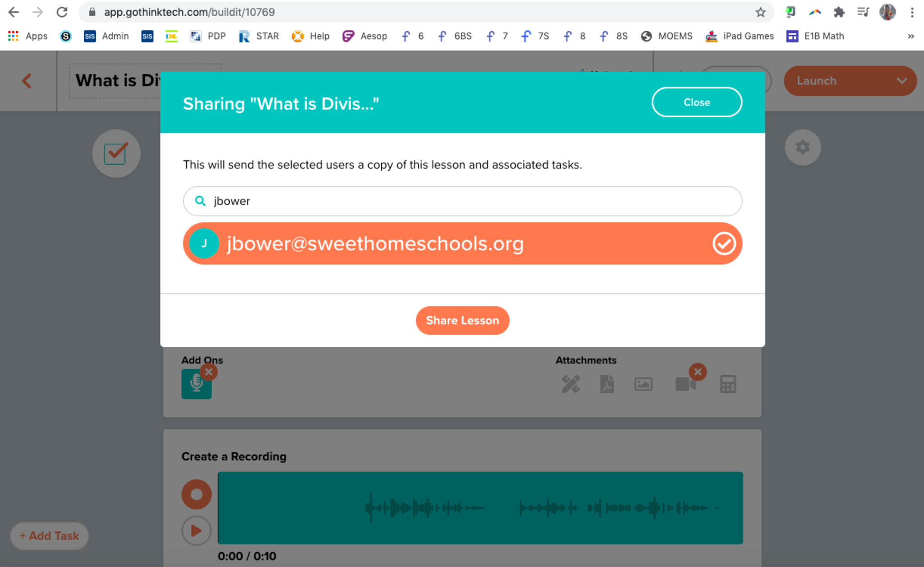Image resolution: width=924 pixels, height=567 pixels.
Task: Click the browser extensions puzzle icon
Action: [x=839, y=12]
